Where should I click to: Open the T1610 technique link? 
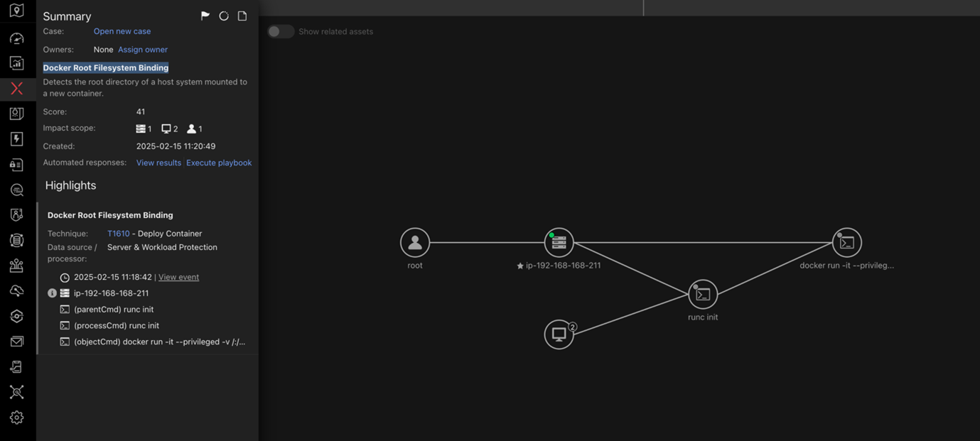119,234
